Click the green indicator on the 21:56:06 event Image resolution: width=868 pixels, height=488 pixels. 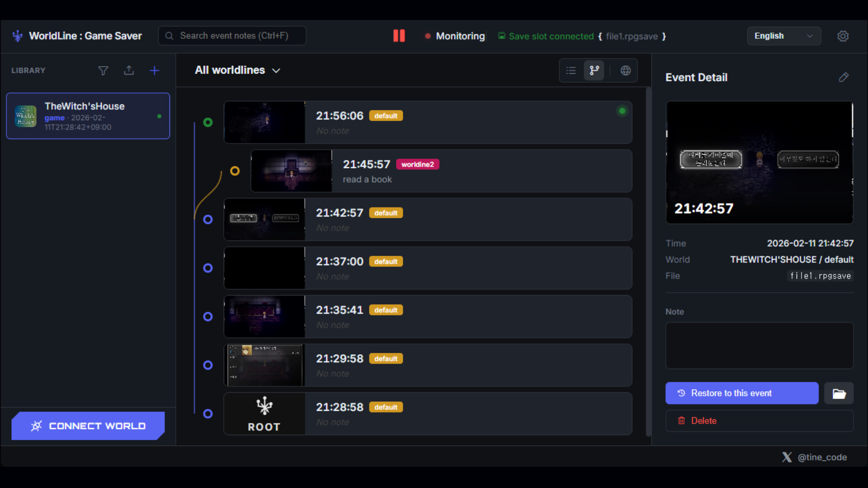point(622,111)
